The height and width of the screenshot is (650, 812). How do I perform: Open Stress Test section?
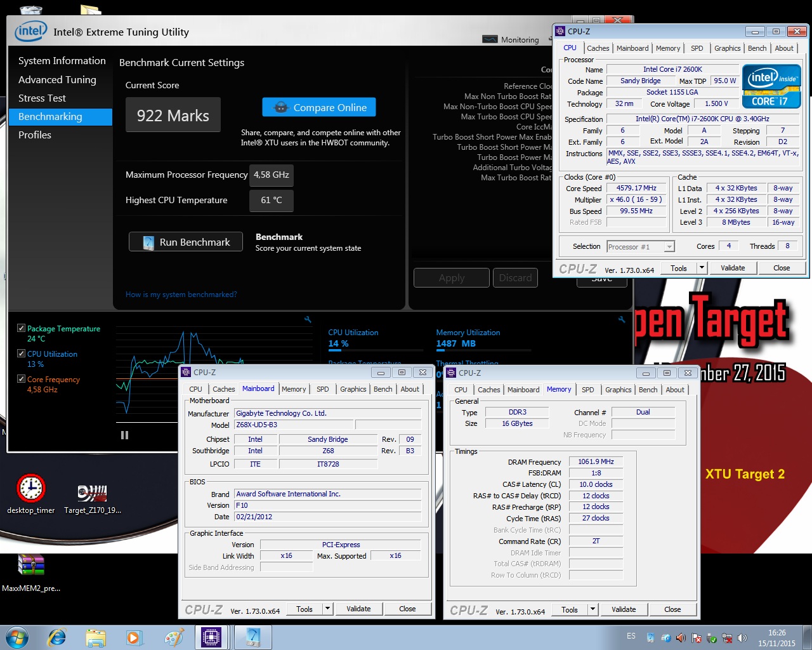point(42,98)
